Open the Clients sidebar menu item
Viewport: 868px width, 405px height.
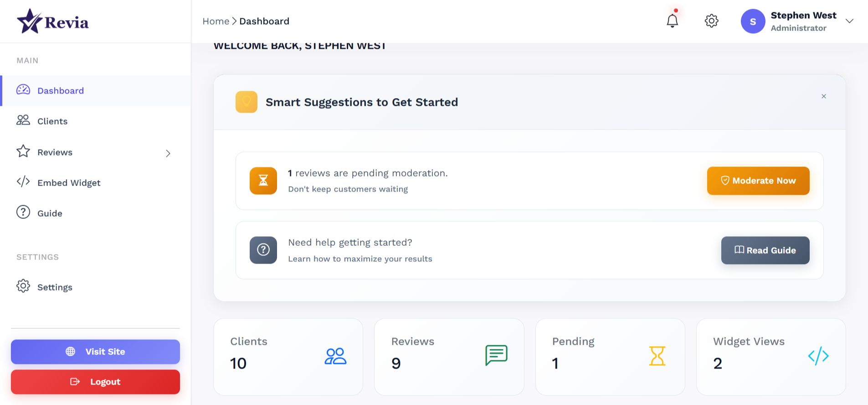(x=52, y=121)
